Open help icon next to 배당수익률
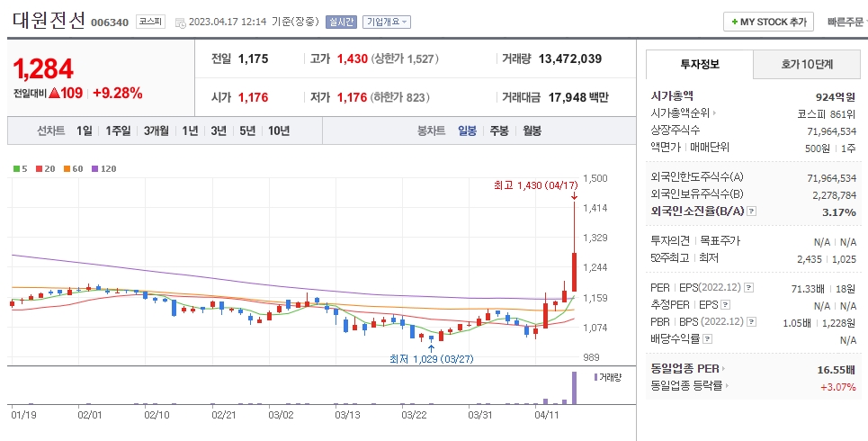The image size is (868, 441). pos(708,338)
